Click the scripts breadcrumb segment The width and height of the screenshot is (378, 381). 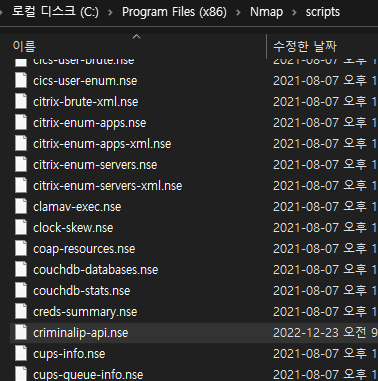323,12
